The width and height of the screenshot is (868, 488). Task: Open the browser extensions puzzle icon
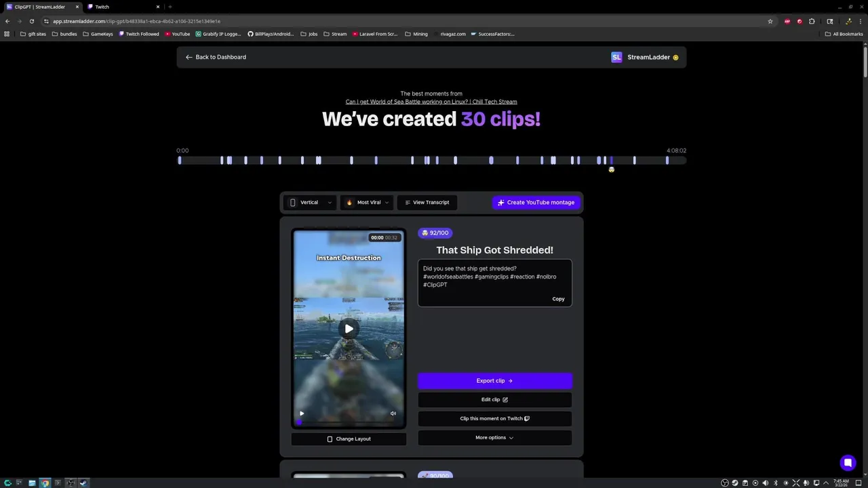point(812,21)
